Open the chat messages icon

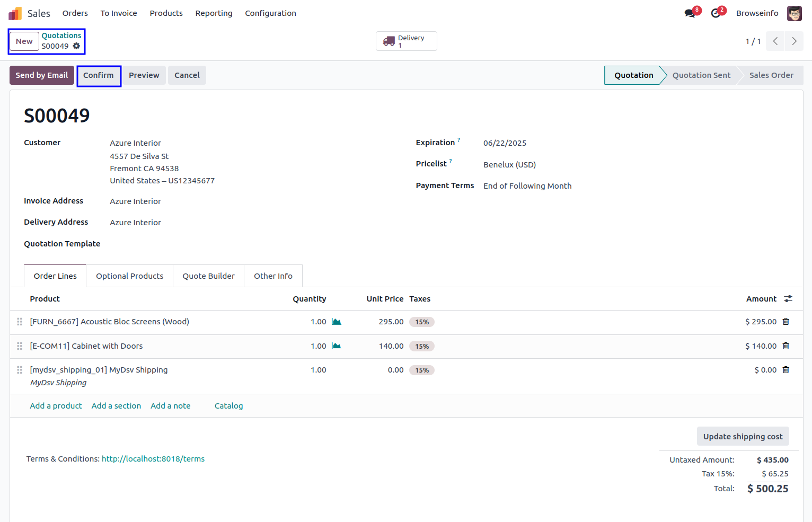[690, 13]
